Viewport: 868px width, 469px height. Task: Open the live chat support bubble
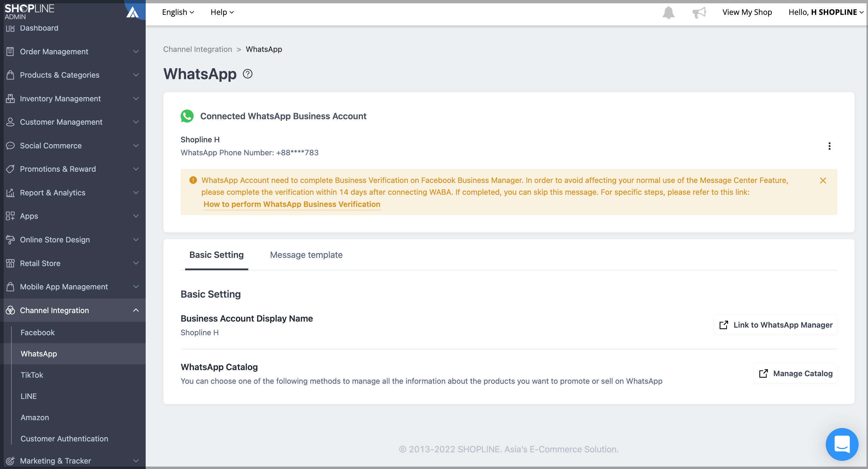pyautogui.click(x=842, y=444)
